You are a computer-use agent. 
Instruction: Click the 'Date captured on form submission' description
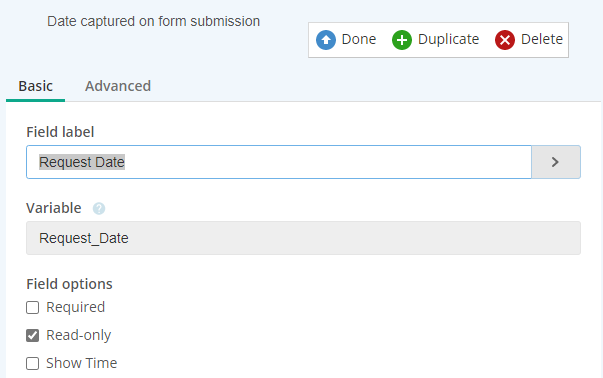pos(153,22)
